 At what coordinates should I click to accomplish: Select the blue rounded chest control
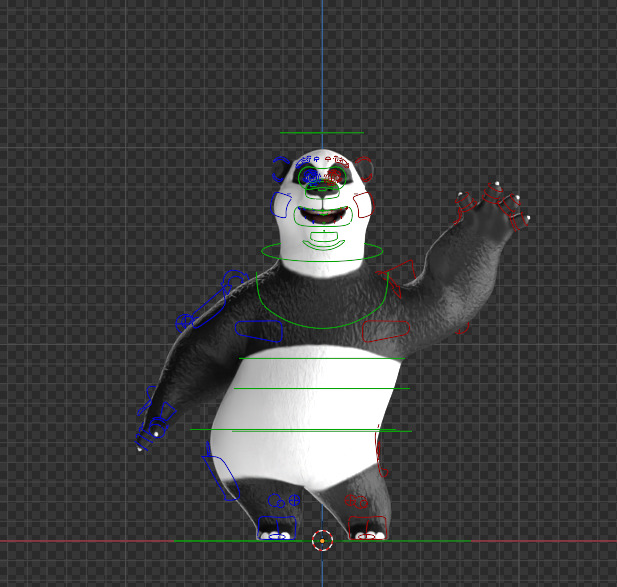[259, 330]
